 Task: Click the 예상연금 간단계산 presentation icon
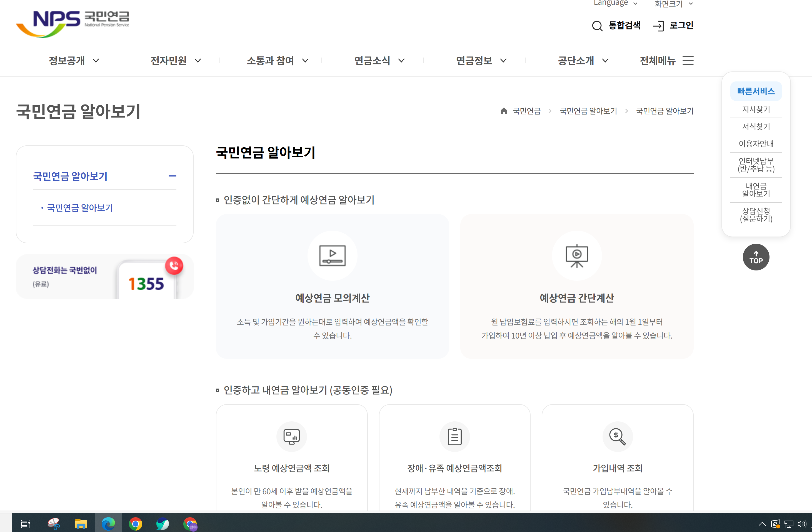coord(577,255)
